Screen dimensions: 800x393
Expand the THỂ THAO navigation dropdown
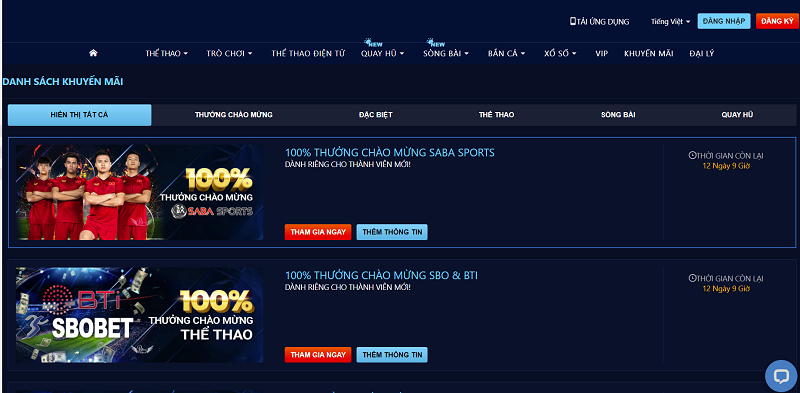point(167,54)
